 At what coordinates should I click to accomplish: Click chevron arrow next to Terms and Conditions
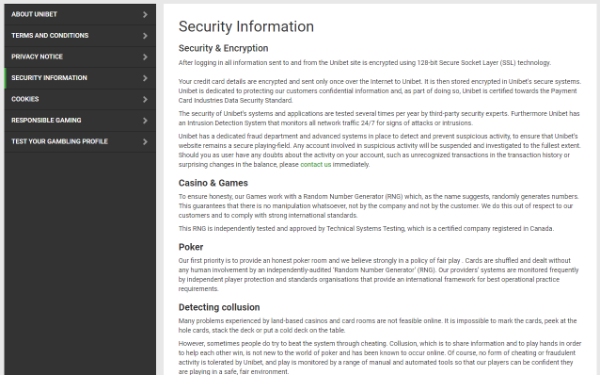[145, 36]
